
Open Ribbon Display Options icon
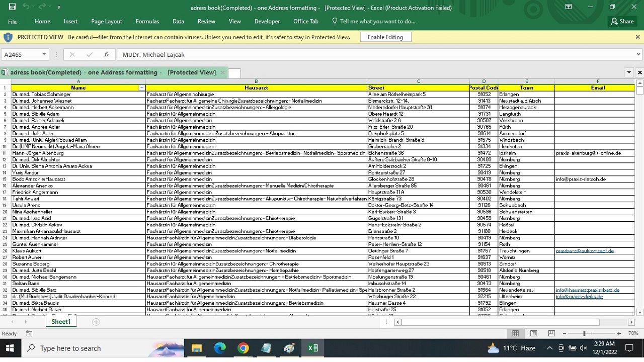(569, 7)
